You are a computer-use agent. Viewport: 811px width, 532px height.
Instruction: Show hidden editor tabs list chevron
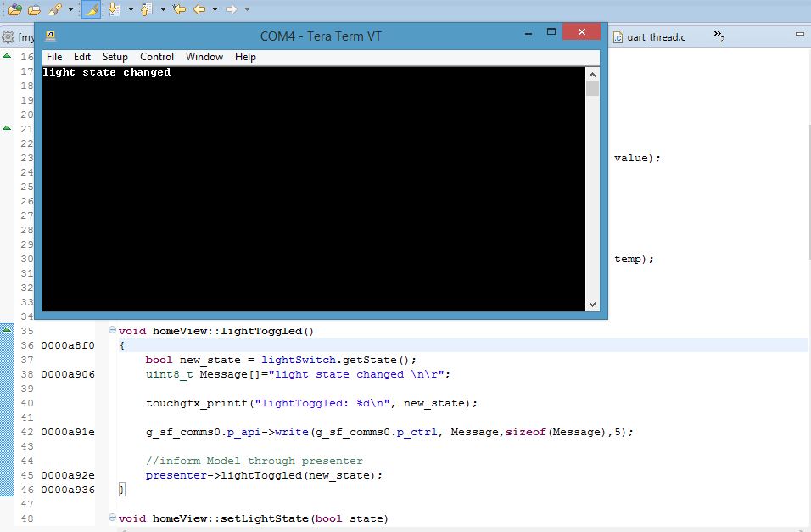[x=719, y=36]
